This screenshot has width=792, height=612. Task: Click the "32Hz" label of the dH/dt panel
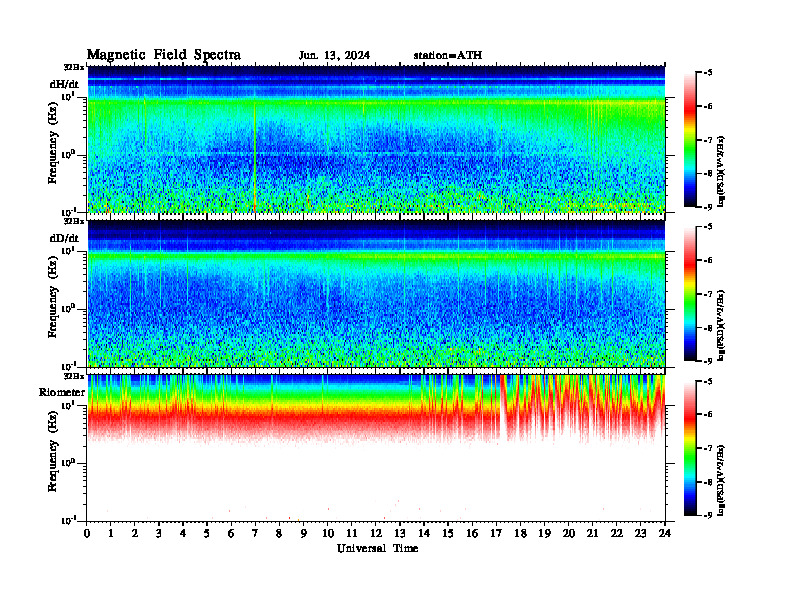[74, 67]
